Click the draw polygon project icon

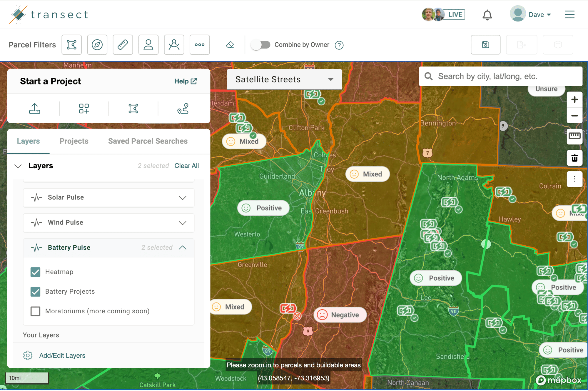[133, 109]
